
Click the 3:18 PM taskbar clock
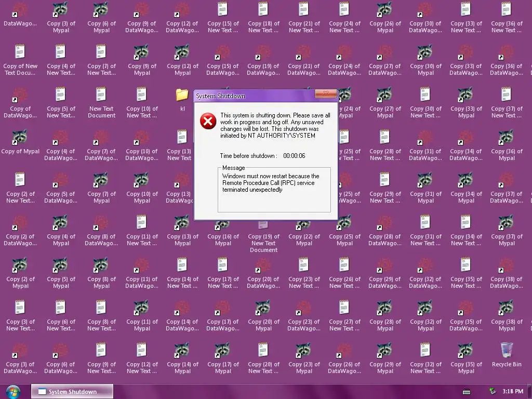[513, 391]
